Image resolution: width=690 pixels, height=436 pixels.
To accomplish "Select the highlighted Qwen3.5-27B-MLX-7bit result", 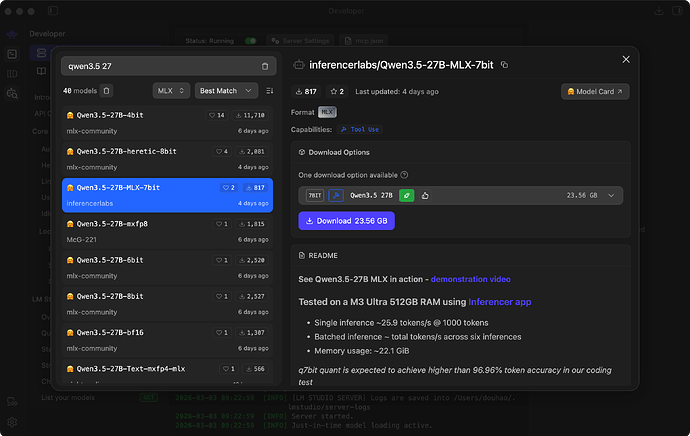I will tap(167, 195).
